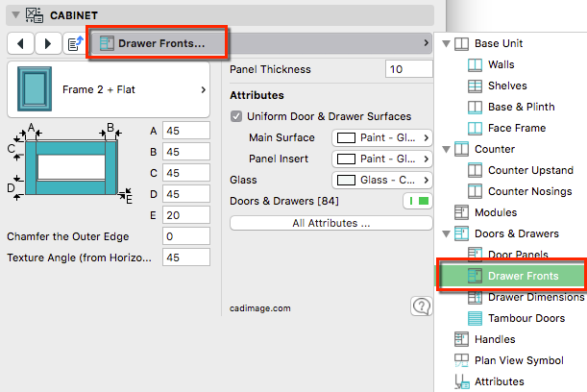Click the Panel Insert material swatch
The image size is (587, 392).
(x=346, y=159)
